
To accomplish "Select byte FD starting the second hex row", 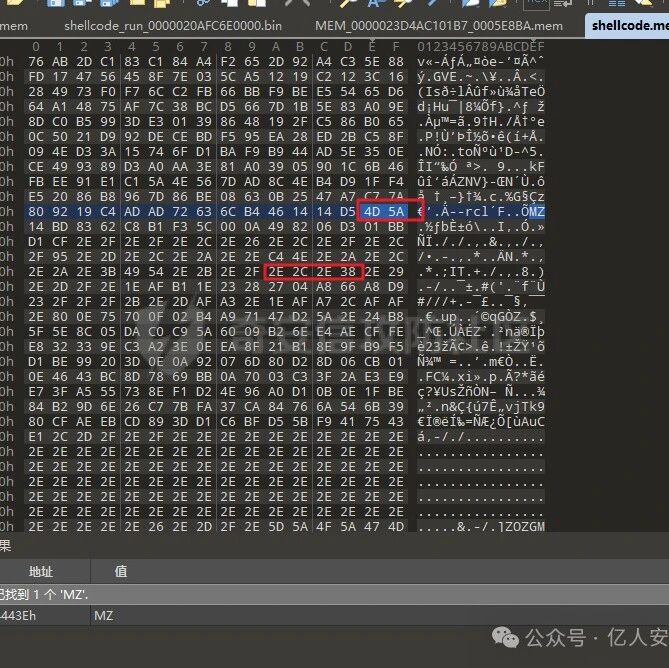I will pos(36,77).
